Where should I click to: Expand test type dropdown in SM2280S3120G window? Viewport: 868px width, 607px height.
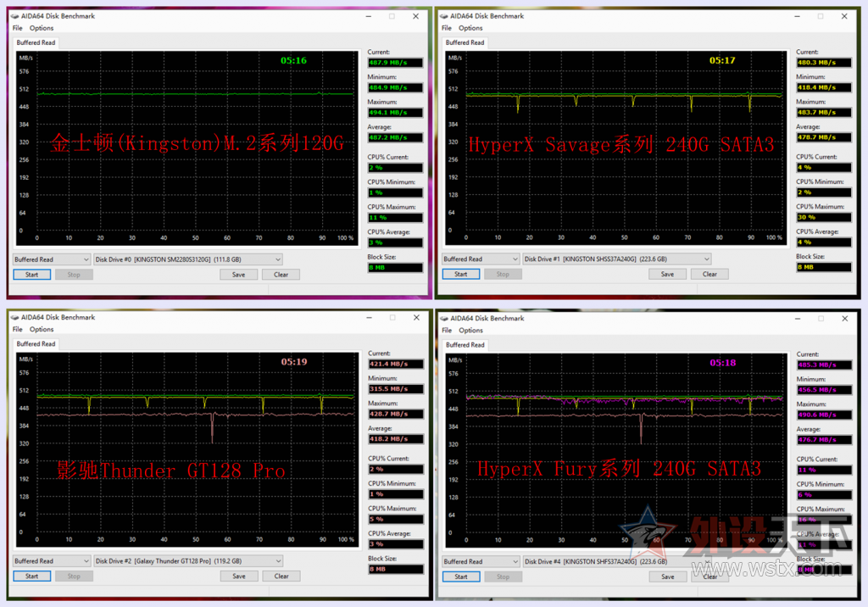pyautogui.click(x=52, y=259)
